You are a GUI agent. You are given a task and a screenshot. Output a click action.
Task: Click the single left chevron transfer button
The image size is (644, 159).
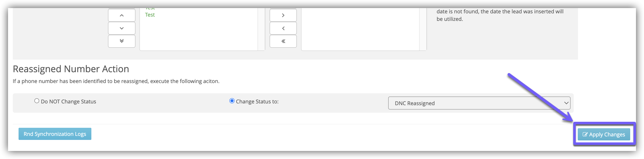coord(283,28)
